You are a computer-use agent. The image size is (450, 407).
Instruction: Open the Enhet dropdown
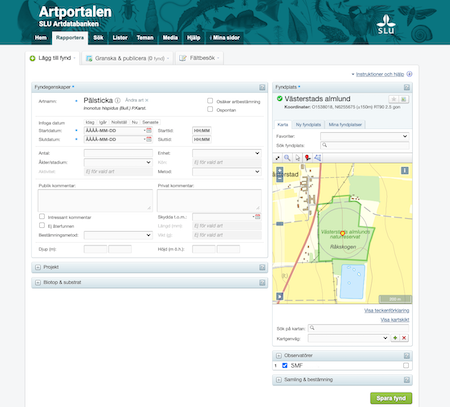pos(227,153)
